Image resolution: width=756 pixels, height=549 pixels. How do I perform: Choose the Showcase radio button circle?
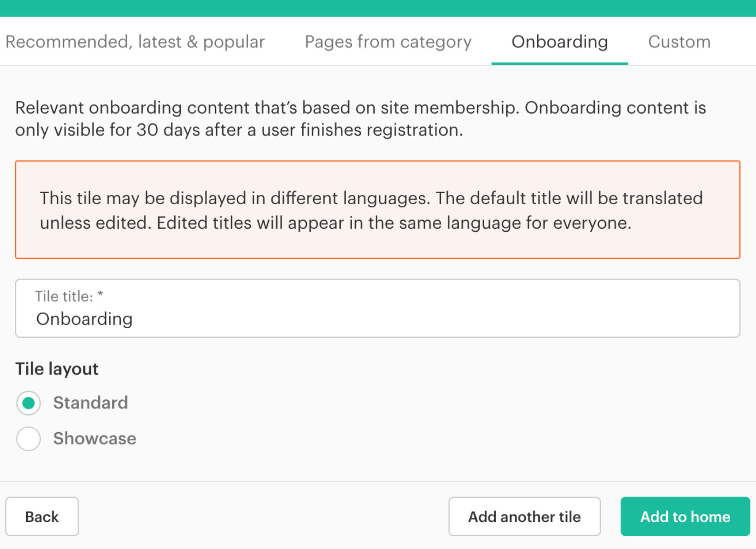[x=28, y=438]
